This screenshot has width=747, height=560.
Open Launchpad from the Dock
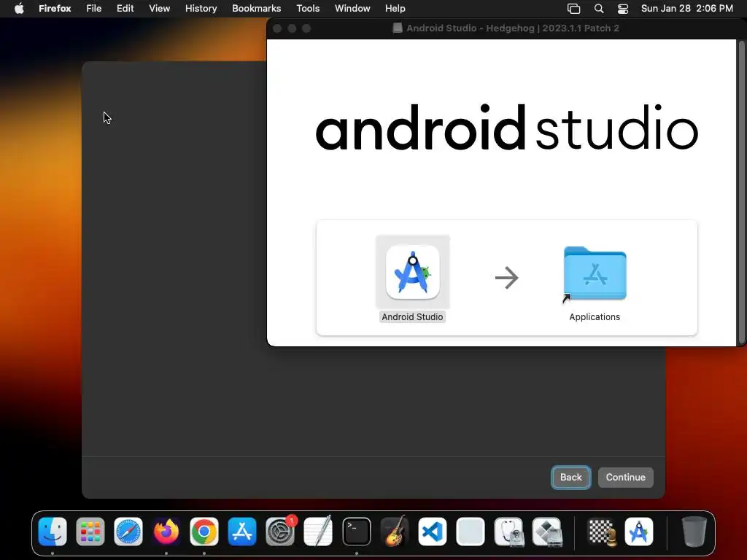[x=90, y=532]
